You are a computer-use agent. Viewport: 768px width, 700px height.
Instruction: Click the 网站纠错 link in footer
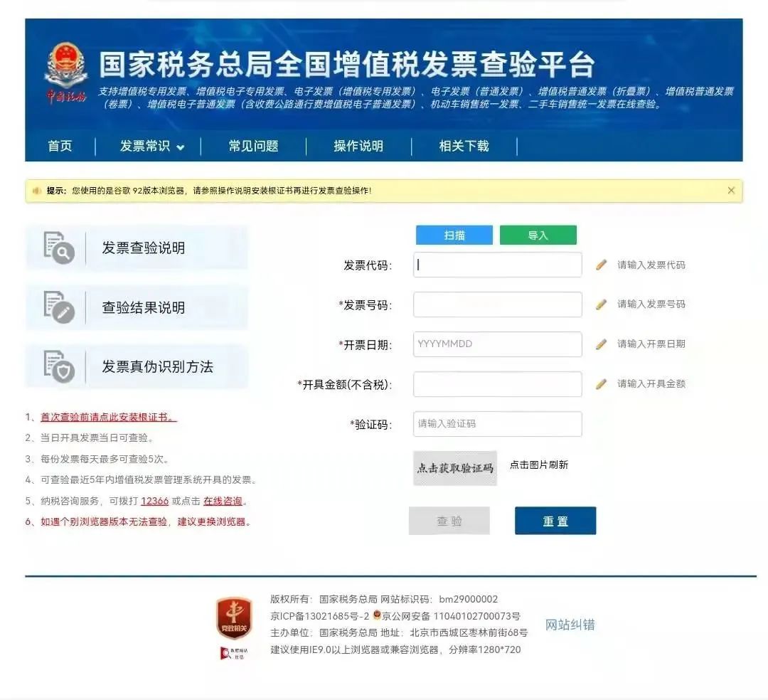[x=570, y=625]
